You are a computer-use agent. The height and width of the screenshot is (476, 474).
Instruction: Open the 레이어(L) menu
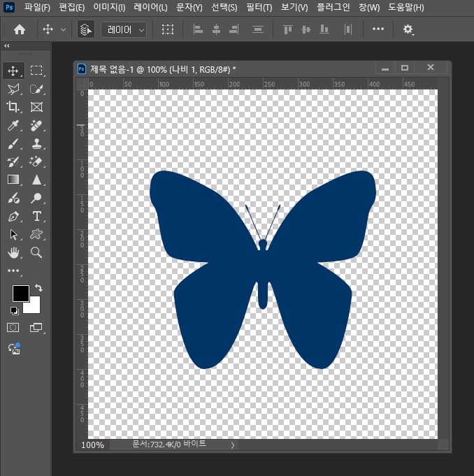point(150,7)
